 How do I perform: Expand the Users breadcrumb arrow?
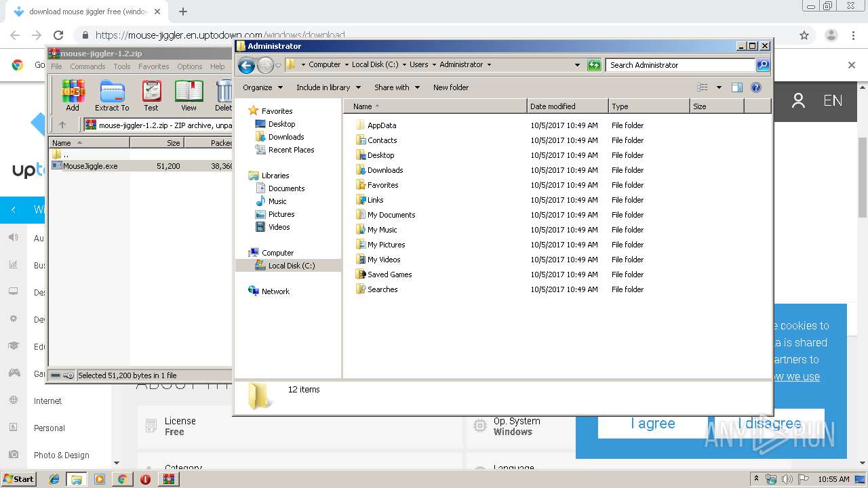click(x=433, y=65)
